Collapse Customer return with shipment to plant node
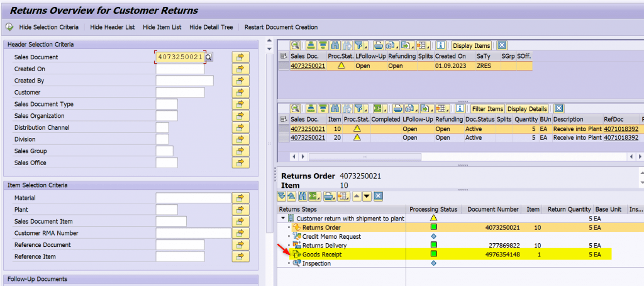 pos(283,218)
